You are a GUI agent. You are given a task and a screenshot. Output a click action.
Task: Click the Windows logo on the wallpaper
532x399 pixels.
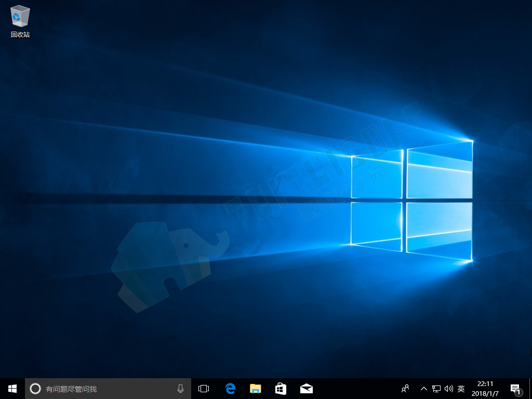point(411,201)
